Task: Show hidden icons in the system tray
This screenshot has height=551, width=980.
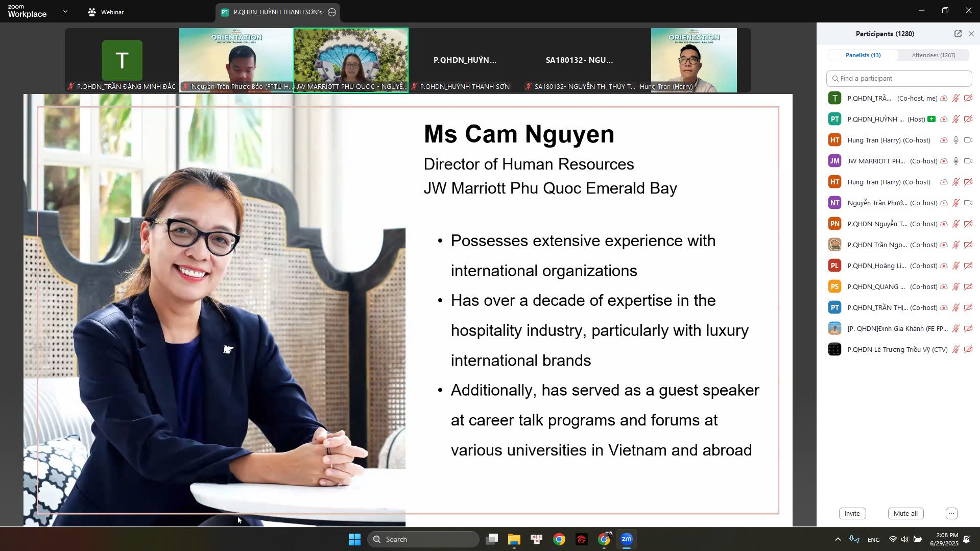Action: click(838, 539)
